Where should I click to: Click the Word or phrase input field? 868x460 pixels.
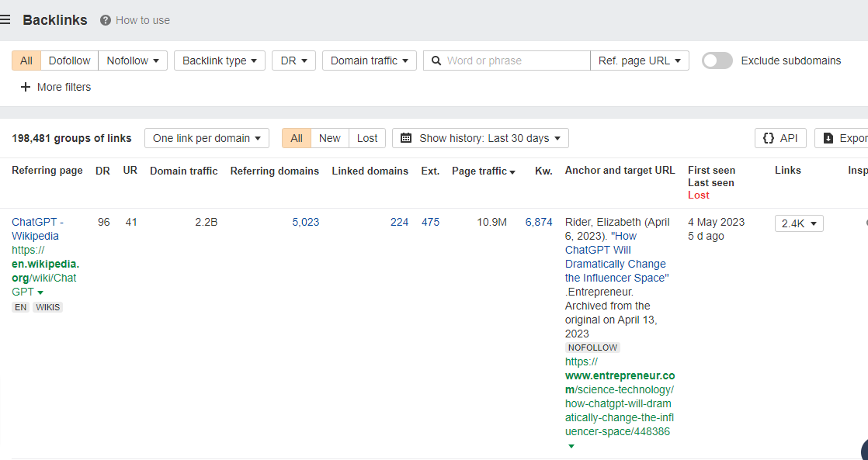click(506, 61)
